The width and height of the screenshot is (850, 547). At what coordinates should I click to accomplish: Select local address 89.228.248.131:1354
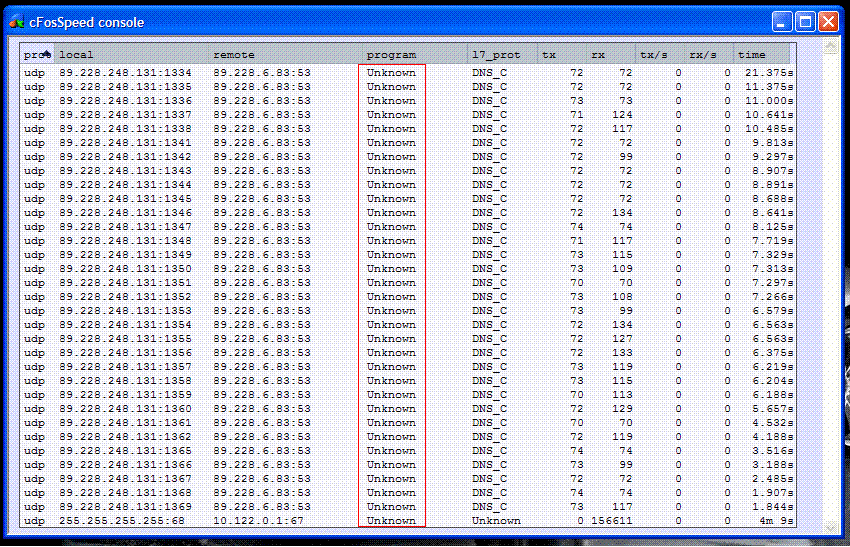pos(125,325)
